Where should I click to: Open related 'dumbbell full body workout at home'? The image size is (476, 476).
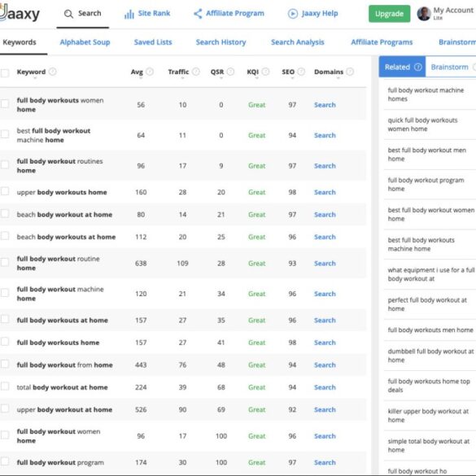coord(430,356)
